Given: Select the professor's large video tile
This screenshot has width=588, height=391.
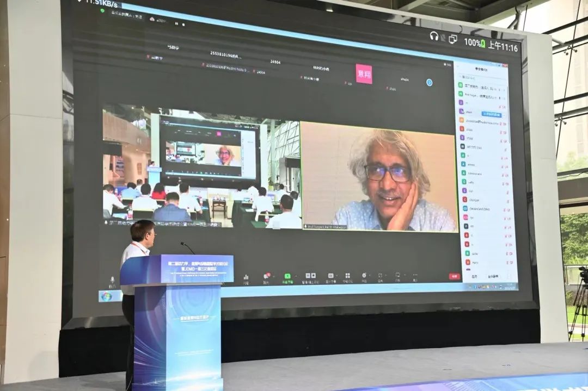Looking at the screenshot, I should click(x=379, y=177).
